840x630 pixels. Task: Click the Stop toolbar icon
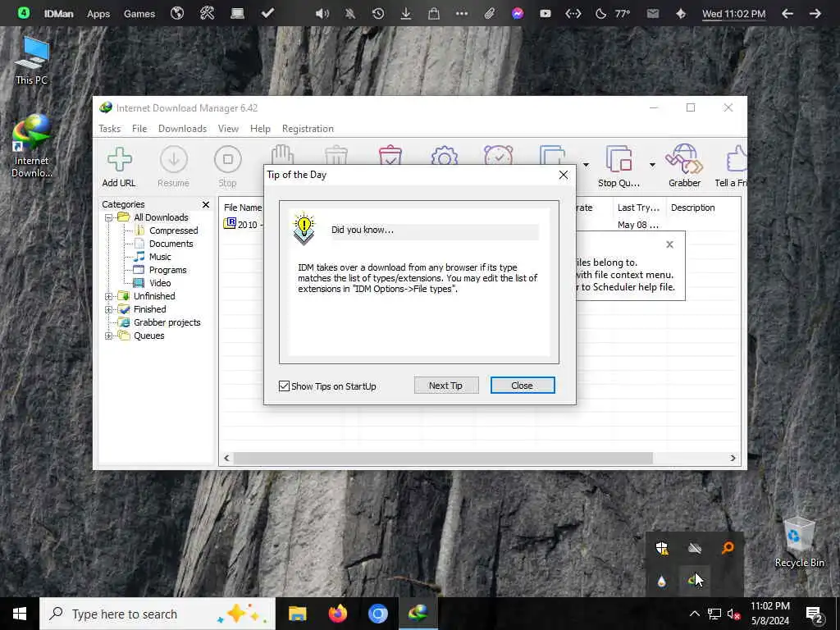click(228, 160)
